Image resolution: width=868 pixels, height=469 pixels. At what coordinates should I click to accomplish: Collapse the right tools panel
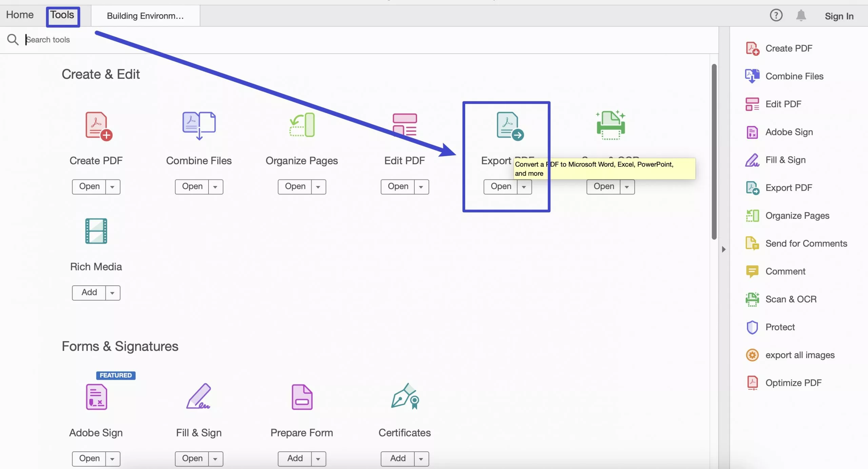tap(724, 249)
